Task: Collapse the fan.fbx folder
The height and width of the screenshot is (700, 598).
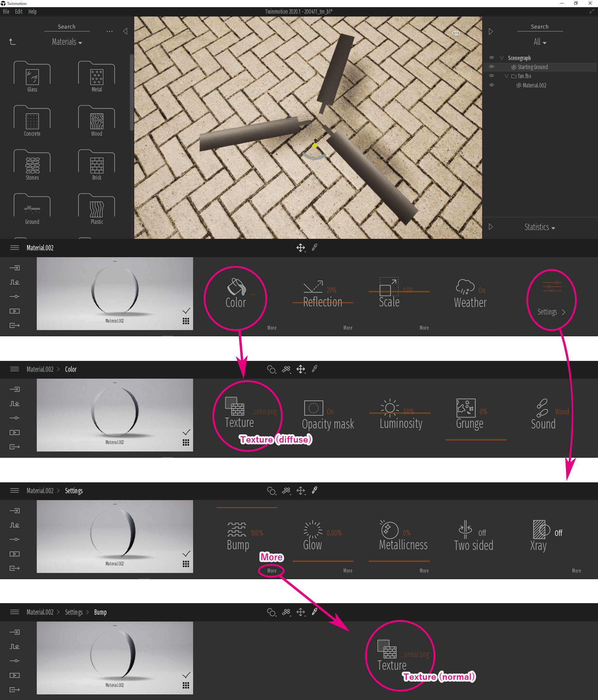Action: 506,76
